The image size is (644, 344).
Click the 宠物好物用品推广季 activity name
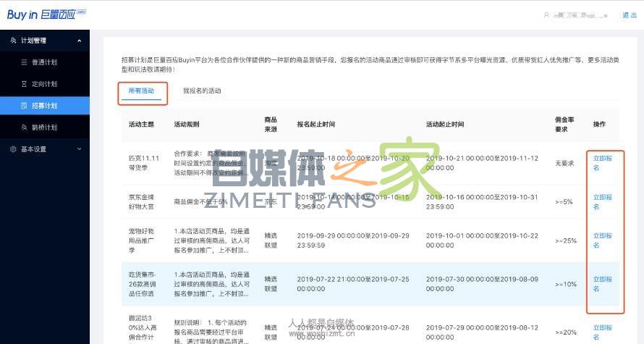(141, 240)
